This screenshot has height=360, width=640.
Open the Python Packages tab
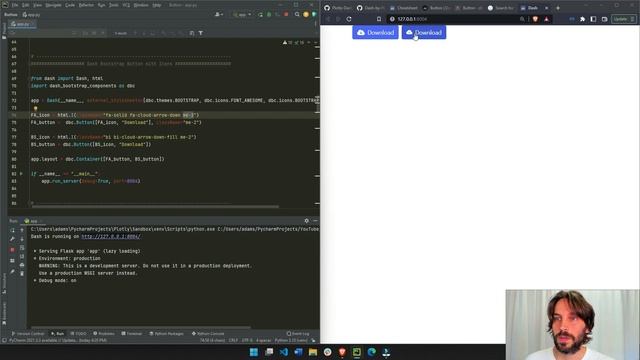point(166,333)
